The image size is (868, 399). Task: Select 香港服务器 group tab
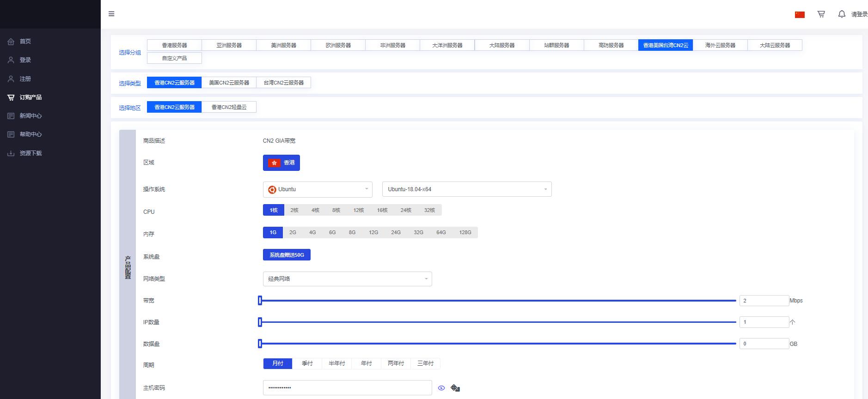[174, 45]
